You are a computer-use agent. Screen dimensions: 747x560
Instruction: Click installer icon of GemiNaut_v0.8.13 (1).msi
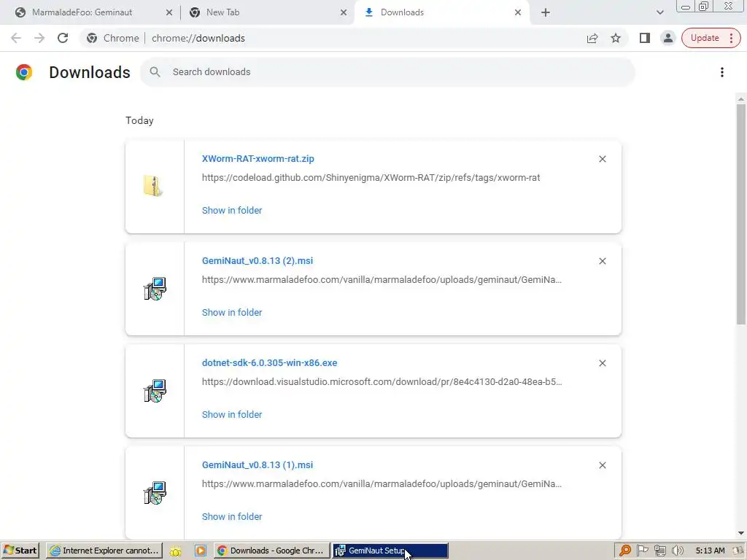[x=155, y=493]
